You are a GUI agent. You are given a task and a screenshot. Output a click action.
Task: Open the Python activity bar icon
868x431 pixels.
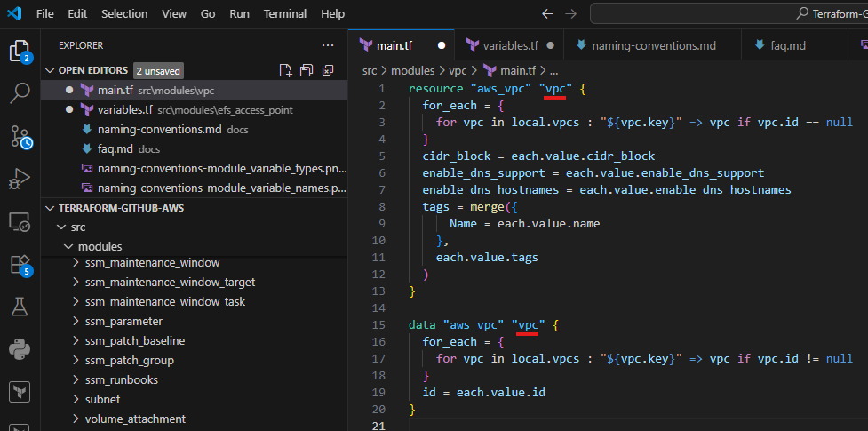[20, 349]
